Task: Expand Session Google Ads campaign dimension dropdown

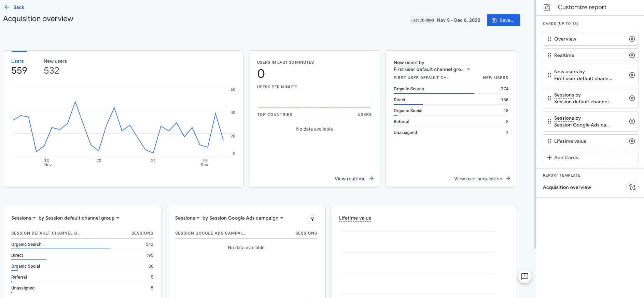Action: (x=282, y=218)
